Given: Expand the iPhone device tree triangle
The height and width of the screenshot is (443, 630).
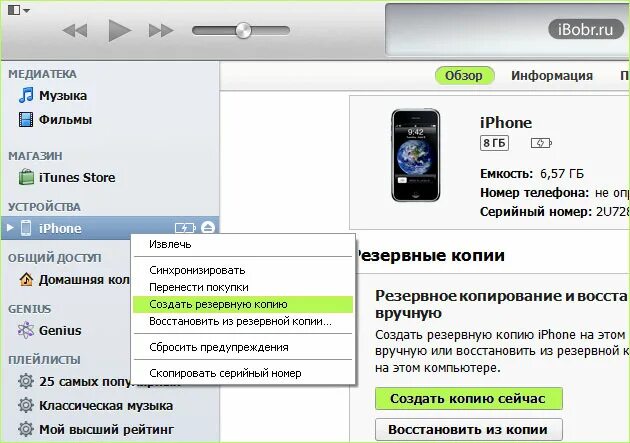Looking at the screenshot, I should tap(10, 228).
